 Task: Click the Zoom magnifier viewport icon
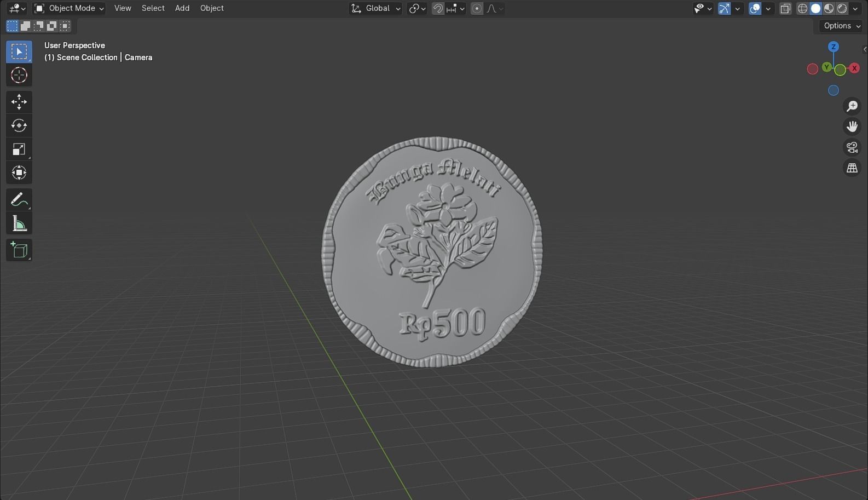tap(852, 106)
